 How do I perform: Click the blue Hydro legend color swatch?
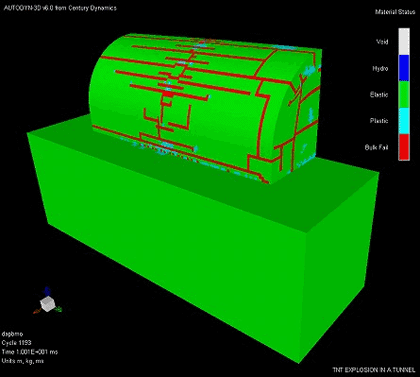[404, 68]
